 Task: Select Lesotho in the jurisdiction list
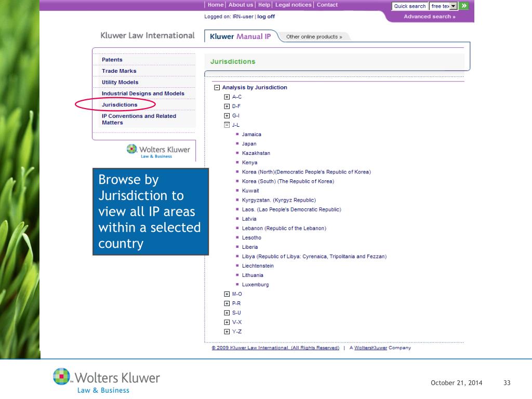click(251, 237)
